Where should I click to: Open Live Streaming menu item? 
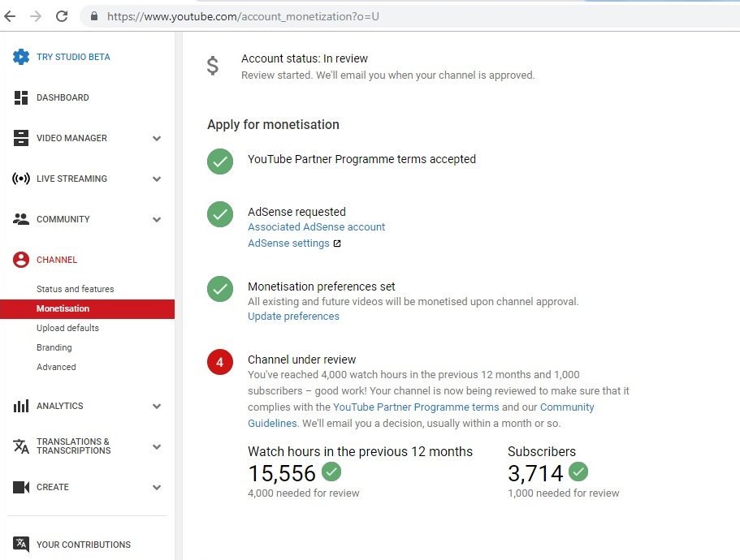coord(71,179)
